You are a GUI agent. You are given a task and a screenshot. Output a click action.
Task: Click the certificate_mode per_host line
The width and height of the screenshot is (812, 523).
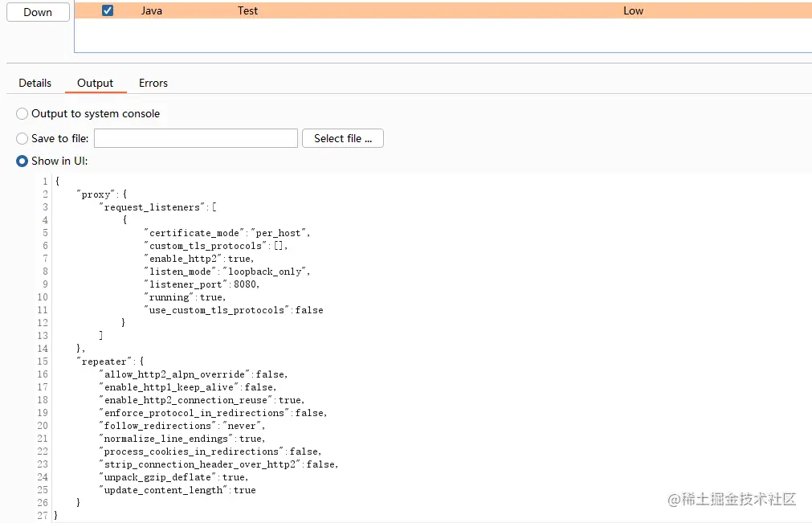click(x=227, y=233)
